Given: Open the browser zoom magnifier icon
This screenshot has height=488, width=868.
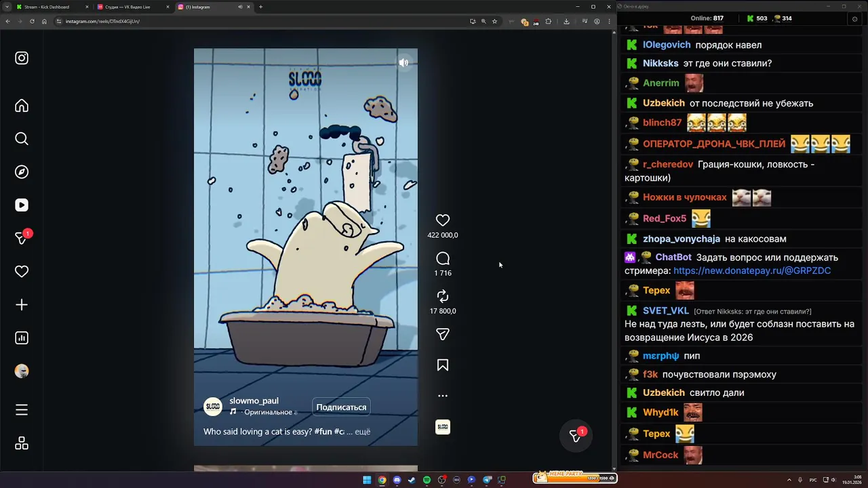Looking at the screenshot, I should [484, 21].
